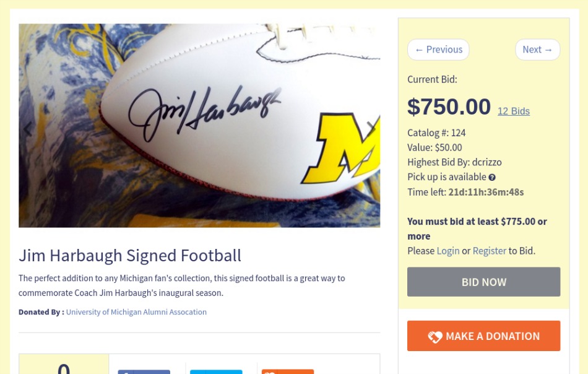Image resolution: width=588 pixels, height=374 pixels.
Task: Click the light blue Twitter share button
Action: pos(216,372)
